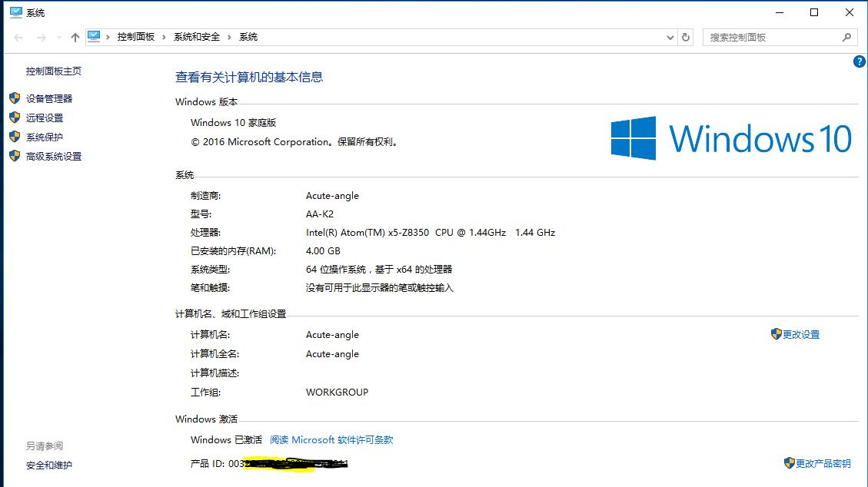Click shield icon next to 远程设置
Viewport: 868px width, 487px height.
pyautogui.click(x=15, y=118)
